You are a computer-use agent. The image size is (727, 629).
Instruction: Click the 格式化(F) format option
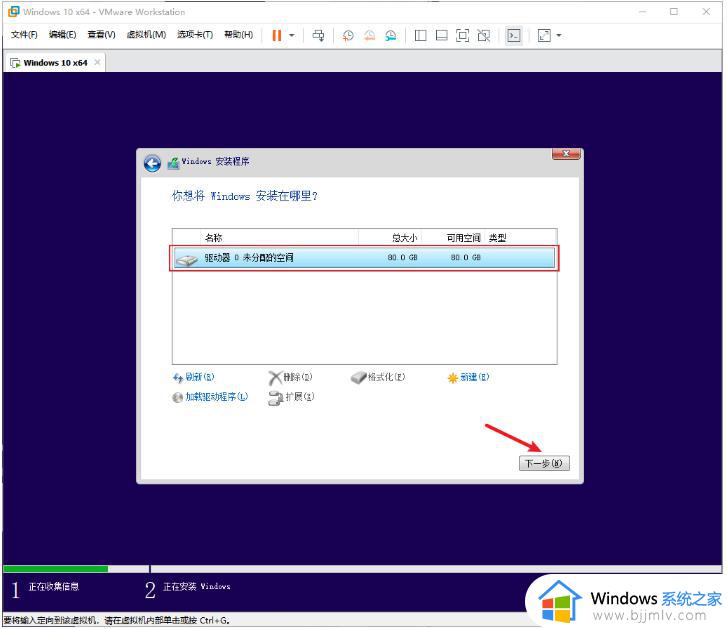coord(378,377)
